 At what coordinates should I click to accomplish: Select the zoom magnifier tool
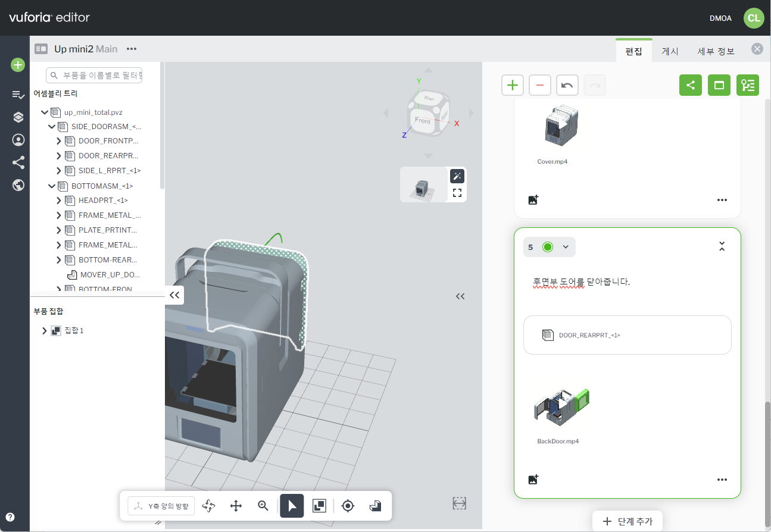263,506
